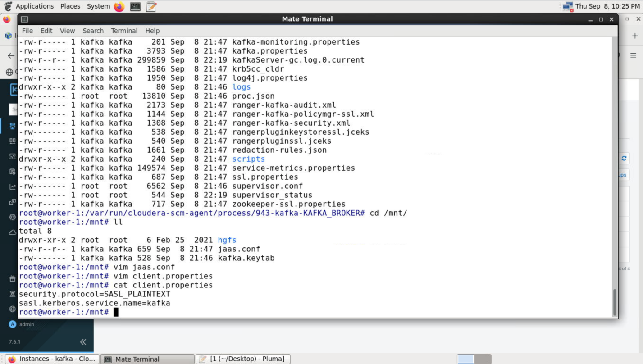Image resolution: width=643 pixels, height=364 pixels.
Task: Click the clock showing Thu Sep 8, 10:25 PM
Action: [x=607, y=6]
